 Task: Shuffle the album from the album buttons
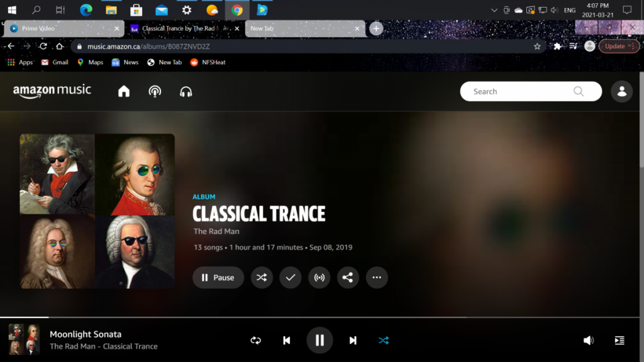pyautogui.click(x=262, y=277)
